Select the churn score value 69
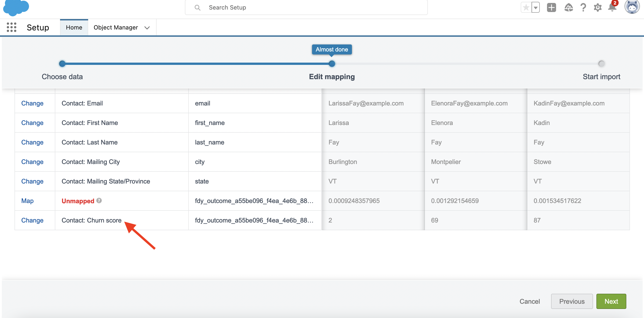The width and height of the screenshot is (644, 318). (476, 220)
